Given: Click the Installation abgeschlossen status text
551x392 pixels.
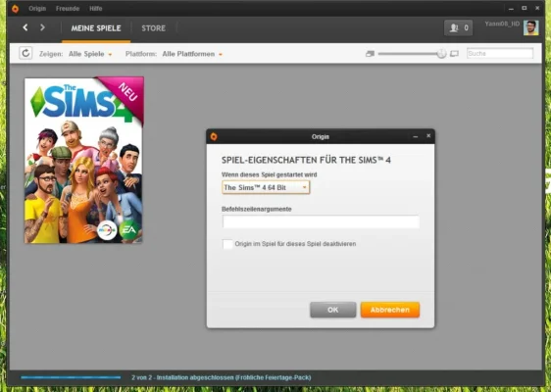Looking at the screenshot, I should pyautogui.click(x=221, y=377).
